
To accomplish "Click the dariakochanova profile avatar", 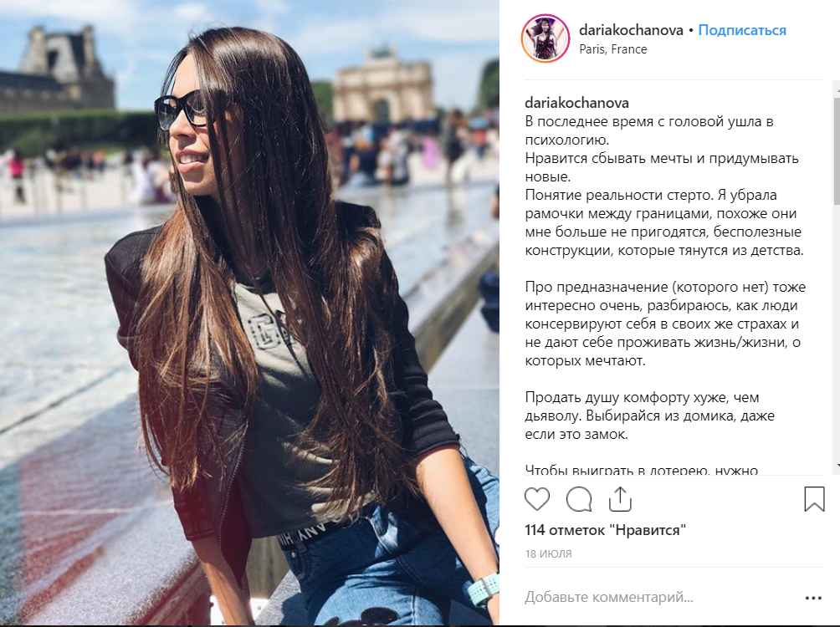I will pyautogui.click(x=545, y=38).
